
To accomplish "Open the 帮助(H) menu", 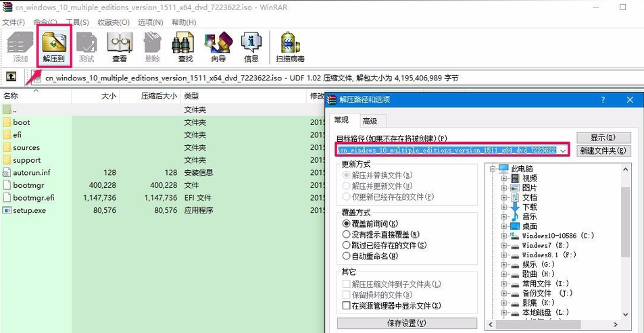I will [x=184, y=22].
